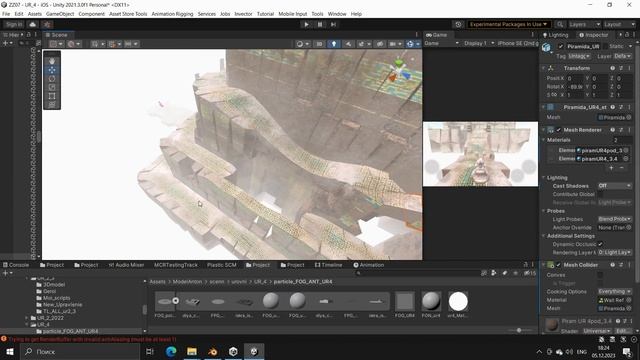Remove a material element with minus button
Viewport: 640px width, 360px height.
pos(622,168)
